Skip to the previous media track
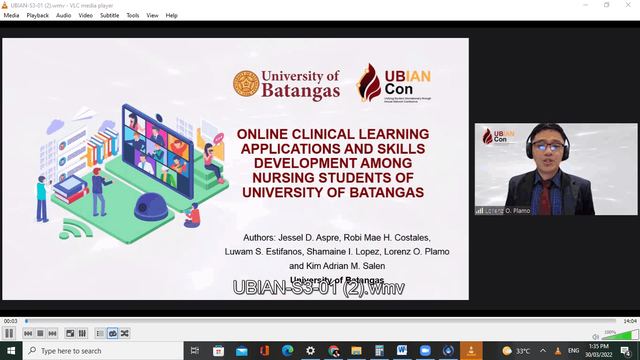The height and width of the screenshot is (360, 640). point(28,333)
